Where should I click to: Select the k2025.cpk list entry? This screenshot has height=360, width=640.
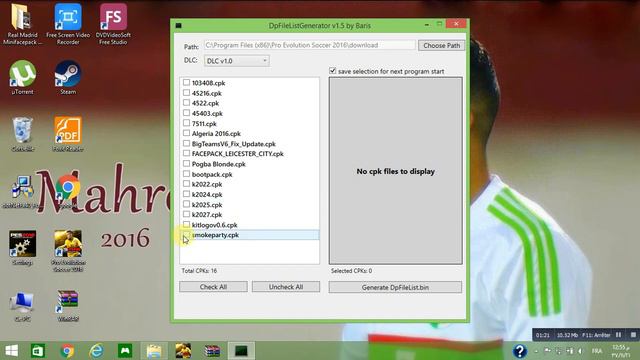[207, 204]
